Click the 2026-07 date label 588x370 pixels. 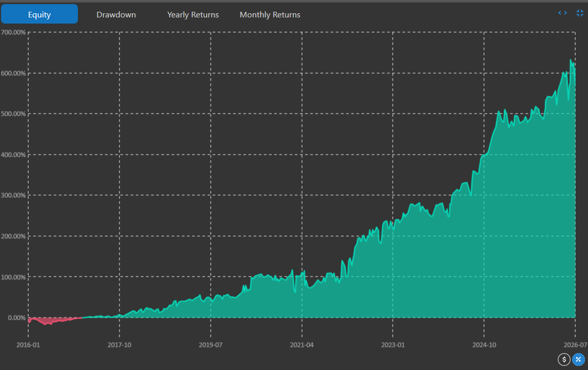pos(575,344)
